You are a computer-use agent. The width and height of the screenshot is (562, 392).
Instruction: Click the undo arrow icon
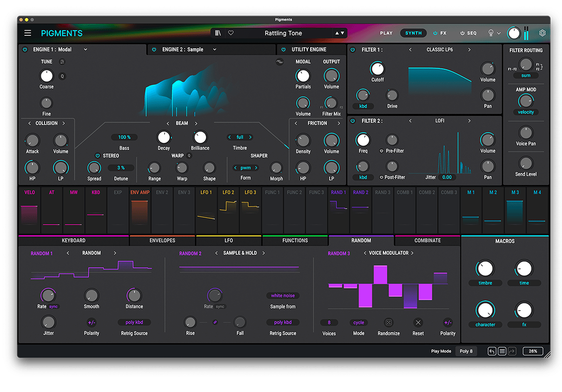492,351
